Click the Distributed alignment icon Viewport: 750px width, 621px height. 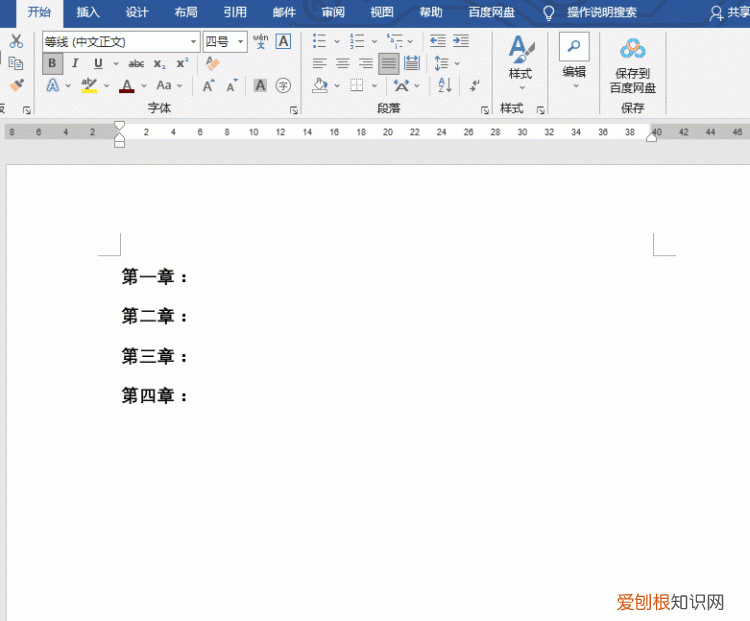pos(412,63)
